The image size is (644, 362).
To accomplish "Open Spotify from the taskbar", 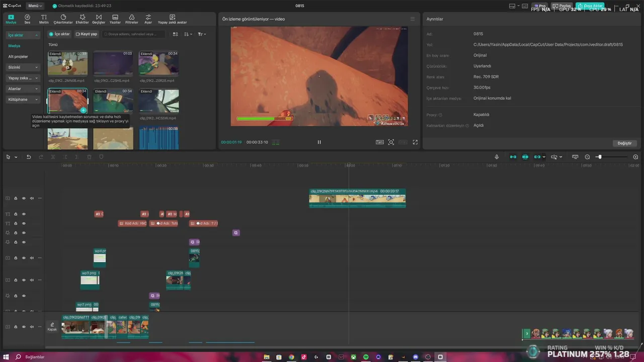I will pyautogui.click(x=366, y=357).
